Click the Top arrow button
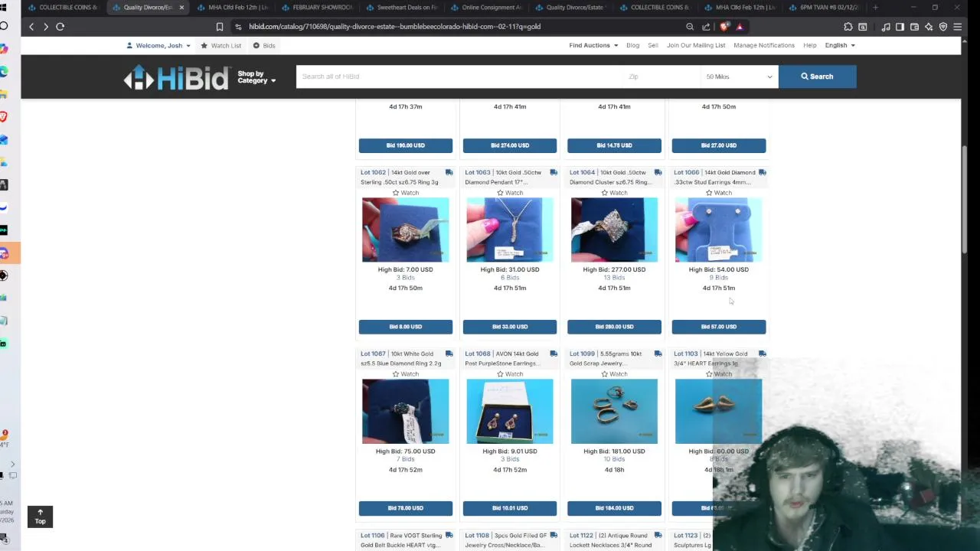The height and width of the screenshot is (551, 980). point(40,517)
